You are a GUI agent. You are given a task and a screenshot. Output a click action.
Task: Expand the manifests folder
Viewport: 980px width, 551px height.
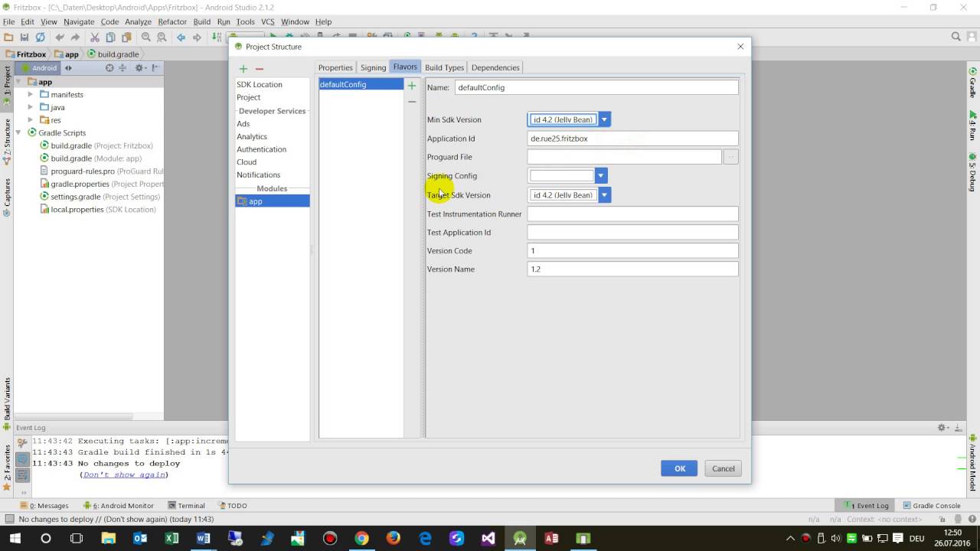(31, 95)
